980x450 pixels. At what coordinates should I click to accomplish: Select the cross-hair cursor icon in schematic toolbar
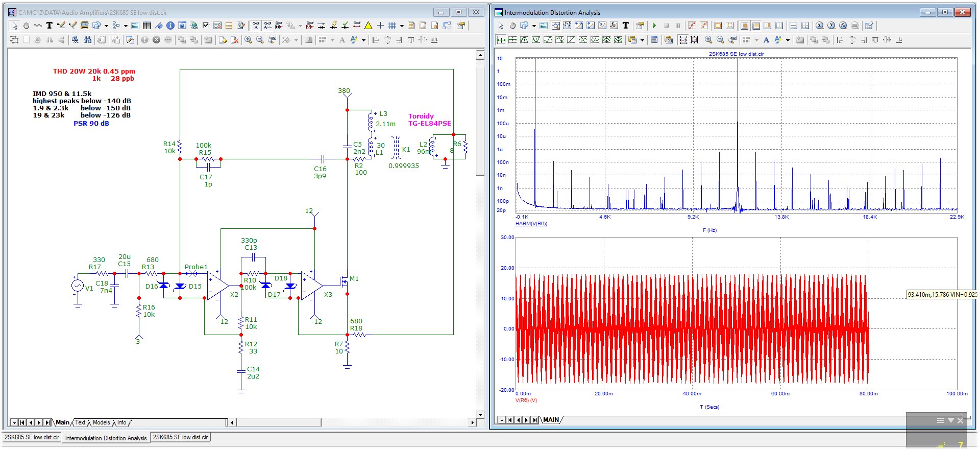click(x=380, y=26)
